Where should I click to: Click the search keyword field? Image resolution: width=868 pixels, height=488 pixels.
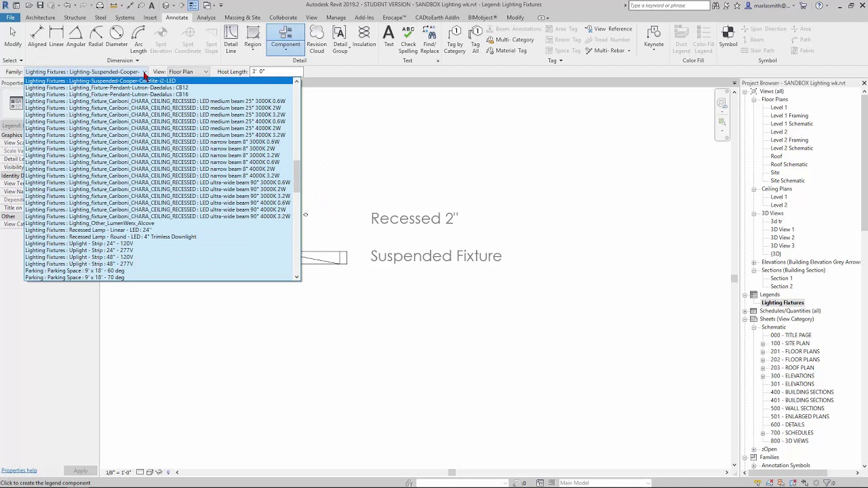669,5
